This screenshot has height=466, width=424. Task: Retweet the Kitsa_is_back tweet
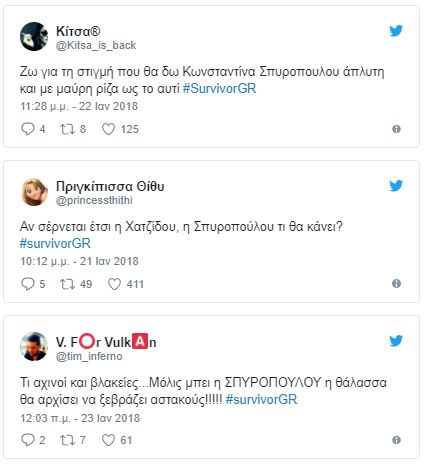pos(67,129)
